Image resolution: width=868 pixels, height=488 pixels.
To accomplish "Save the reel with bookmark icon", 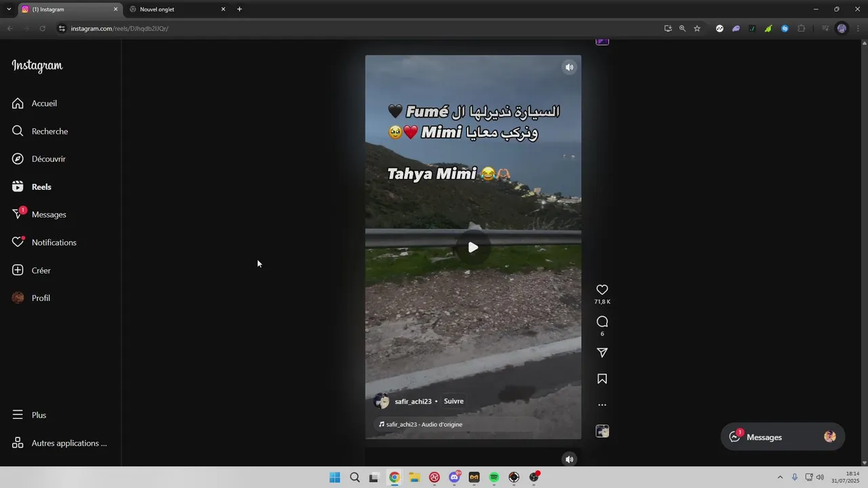I will [x=602, y=379].
